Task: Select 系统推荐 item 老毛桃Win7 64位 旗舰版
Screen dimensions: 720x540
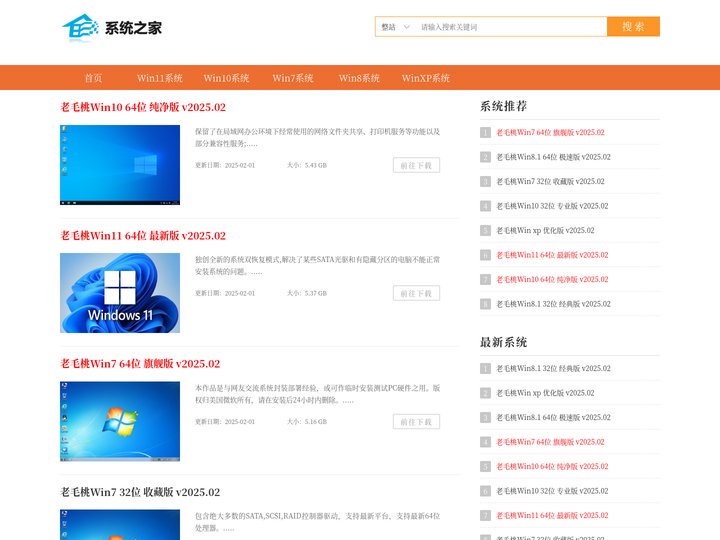Action: tap(550, 132)
